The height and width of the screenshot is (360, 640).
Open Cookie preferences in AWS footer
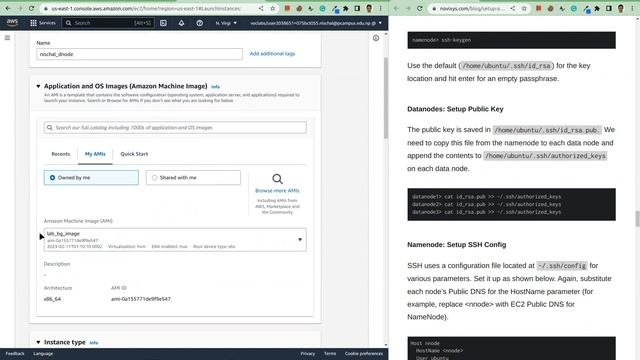pyautogui.click(x=364, y=353)
